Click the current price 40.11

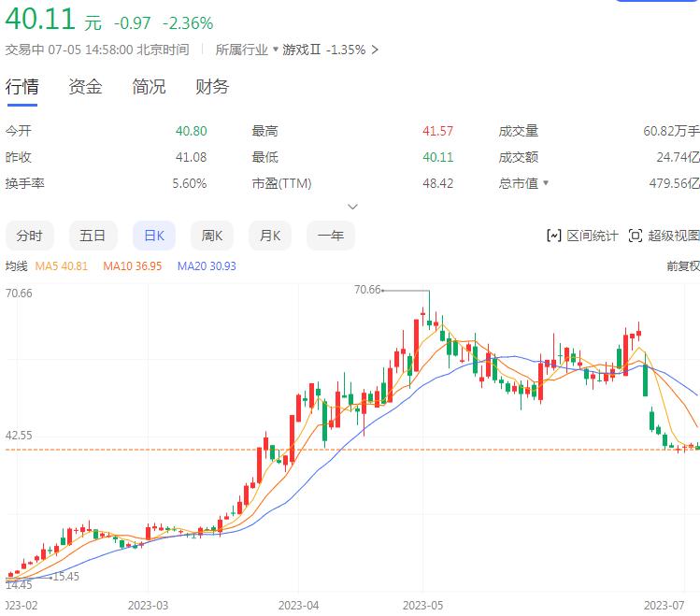tap(40, 20)
